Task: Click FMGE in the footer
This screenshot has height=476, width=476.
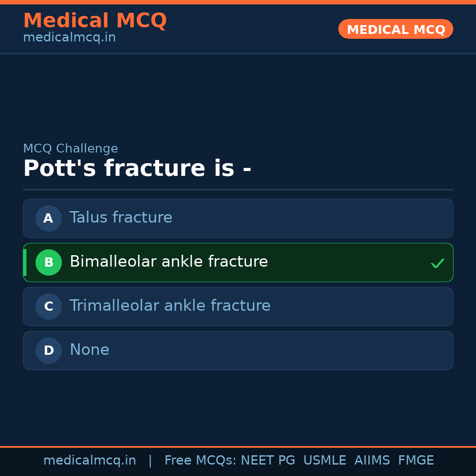Action: [x=416, y=461]
